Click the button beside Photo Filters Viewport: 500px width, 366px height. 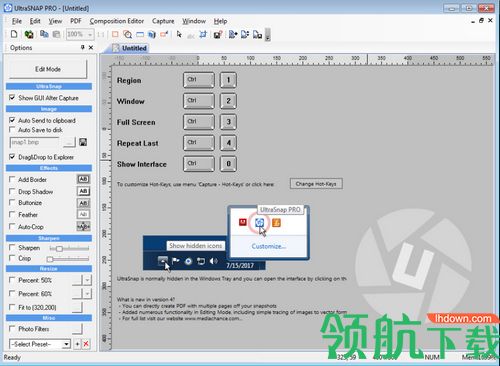(77, 329)
